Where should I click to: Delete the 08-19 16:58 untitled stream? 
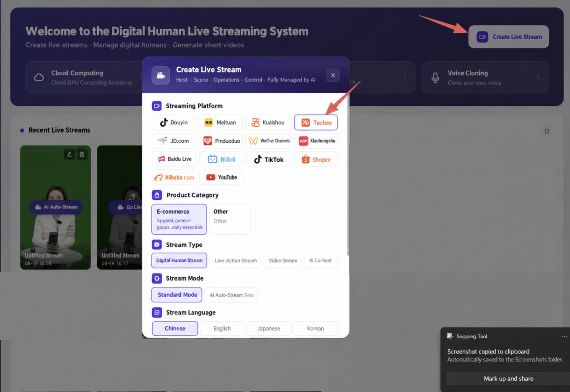(x=82, y=155)
